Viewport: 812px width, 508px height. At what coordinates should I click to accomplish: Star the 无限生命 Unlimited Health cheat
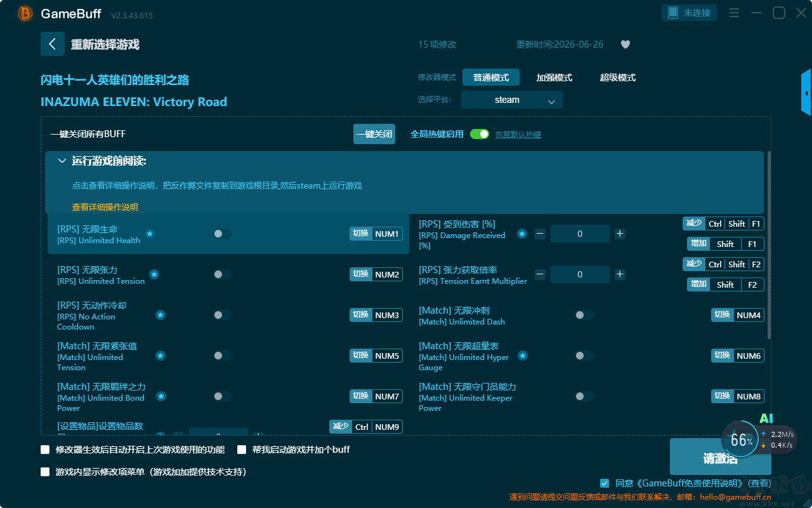coord(150,234)
